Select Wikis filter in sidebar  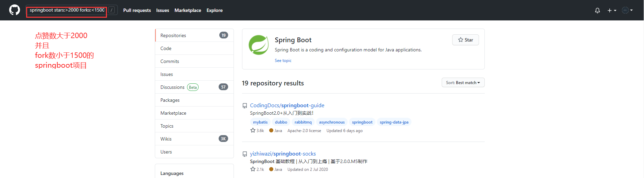tap(194, 139)
